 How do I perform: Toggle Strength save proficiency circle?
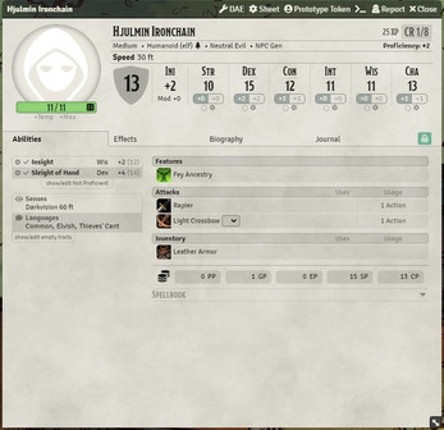coord(204,108)
